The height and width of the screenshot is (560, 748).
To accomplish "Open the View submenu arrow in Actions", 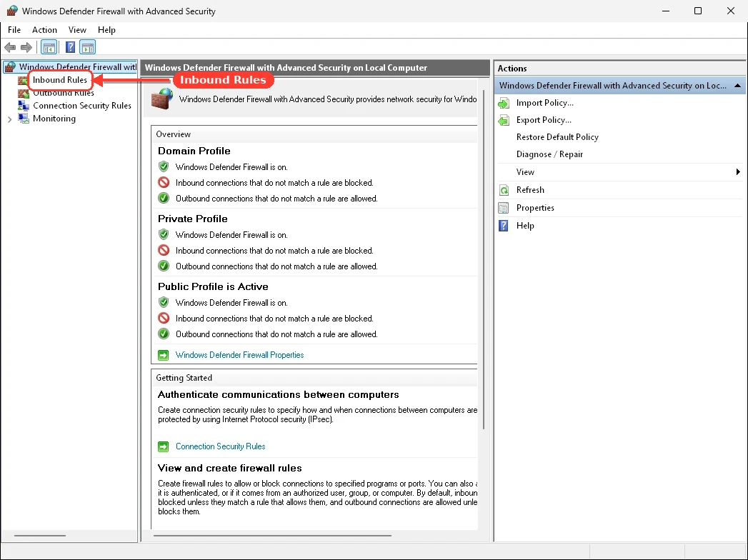I will click(x=738, y=171).
